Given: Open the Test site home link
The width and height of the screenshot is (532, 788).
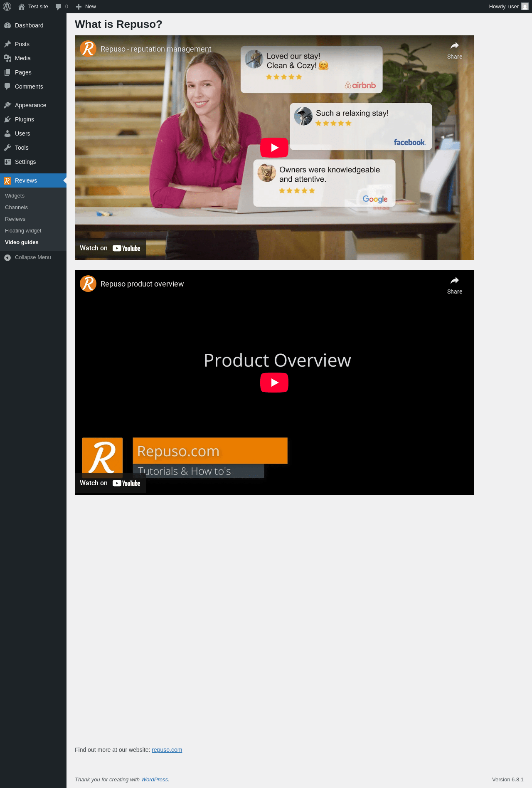Looking at the screenshot, I should click(33, 7).
